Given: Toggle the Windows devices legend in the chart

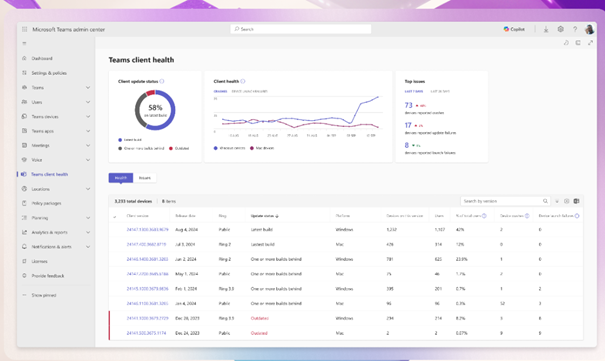Looking at the screenshot, I should click(229, 148).
